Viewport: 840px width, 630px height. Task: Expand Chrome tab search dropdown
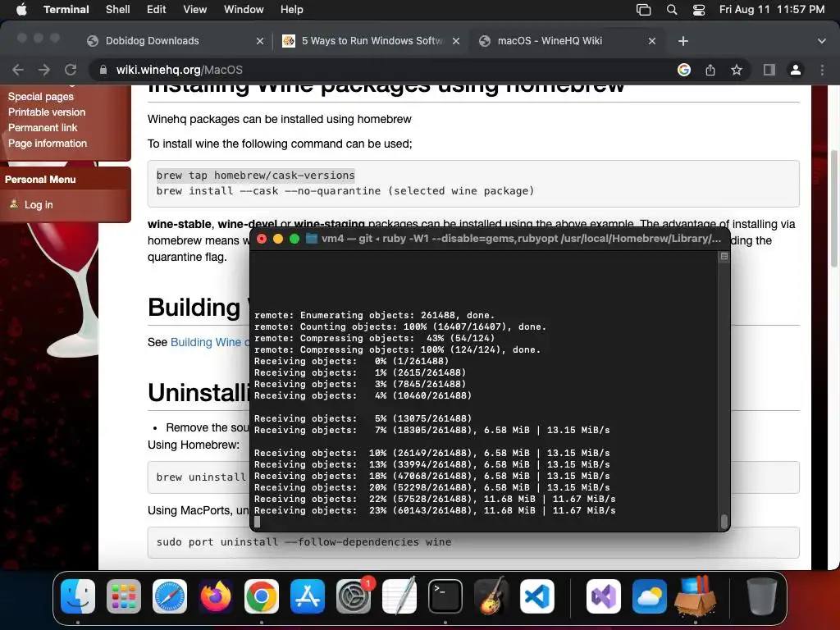point(821,41)
